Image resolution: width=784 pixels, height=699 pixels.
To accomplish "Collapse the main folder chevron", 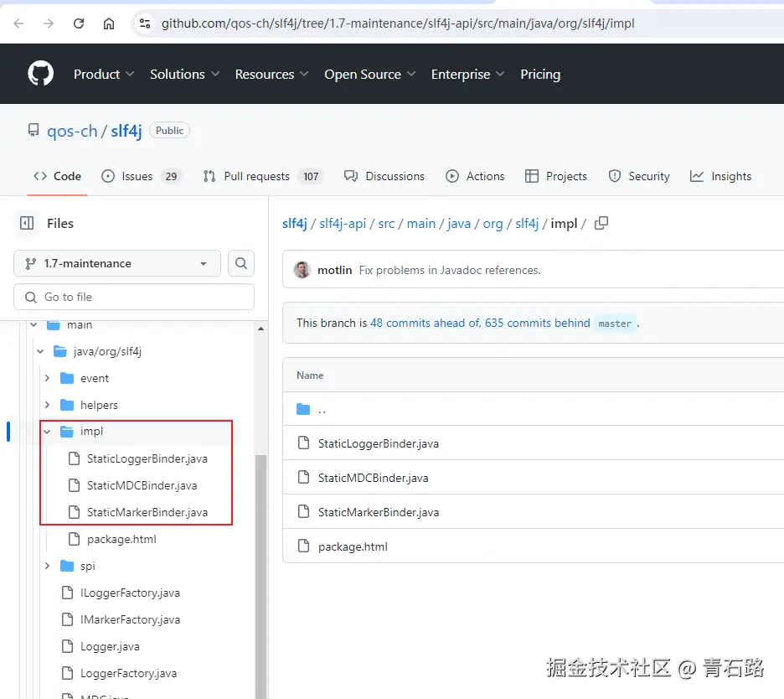I will click(34, 324).
